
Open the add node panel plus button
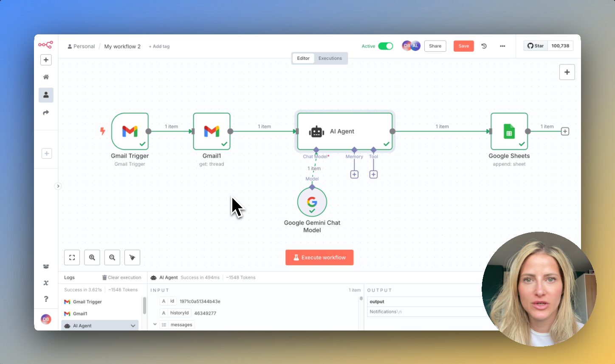coord(567,72)
